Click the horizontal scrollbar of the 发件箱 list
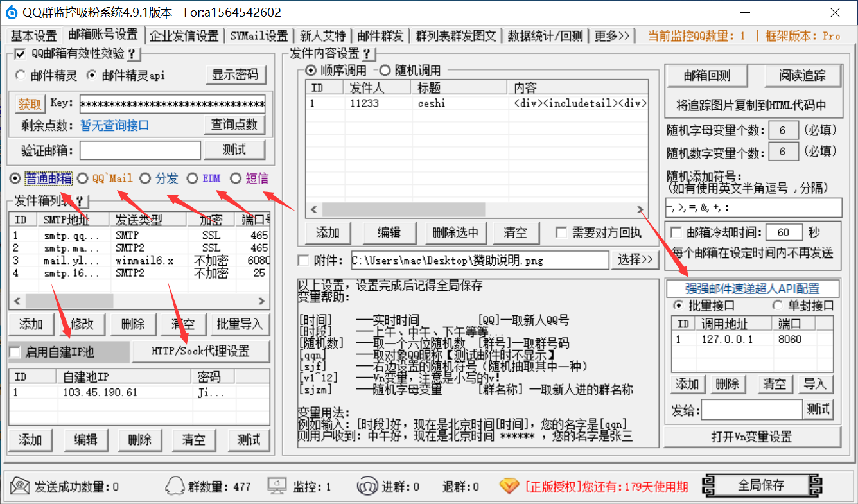The height and width of the screenshot is (504, 858). point(140,300)
